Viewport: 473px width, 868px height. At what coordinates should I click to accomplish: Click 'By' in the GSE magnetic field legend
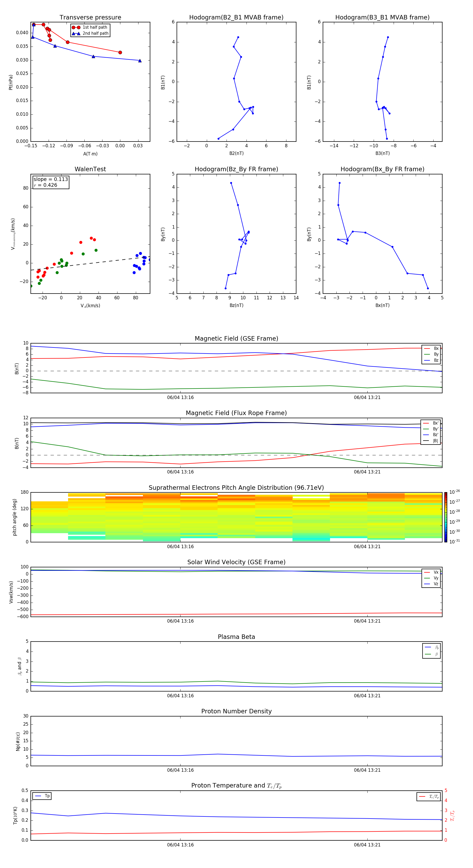431,354
